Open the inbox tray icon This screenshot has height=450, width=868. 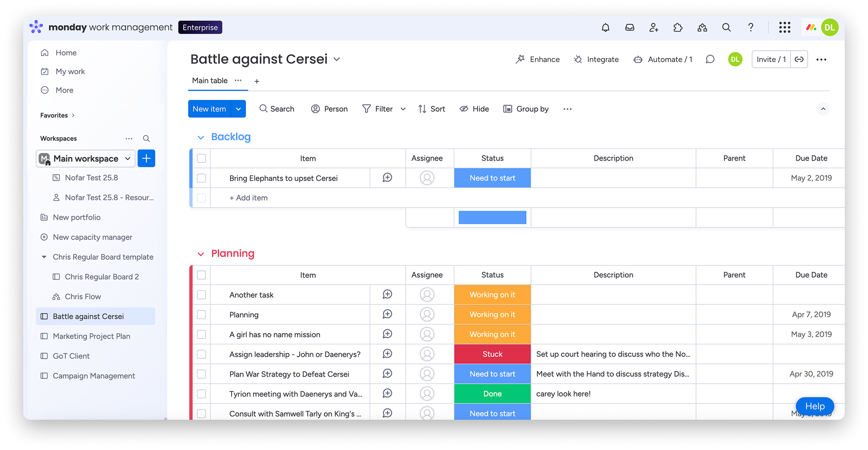[x=629, y=27]
